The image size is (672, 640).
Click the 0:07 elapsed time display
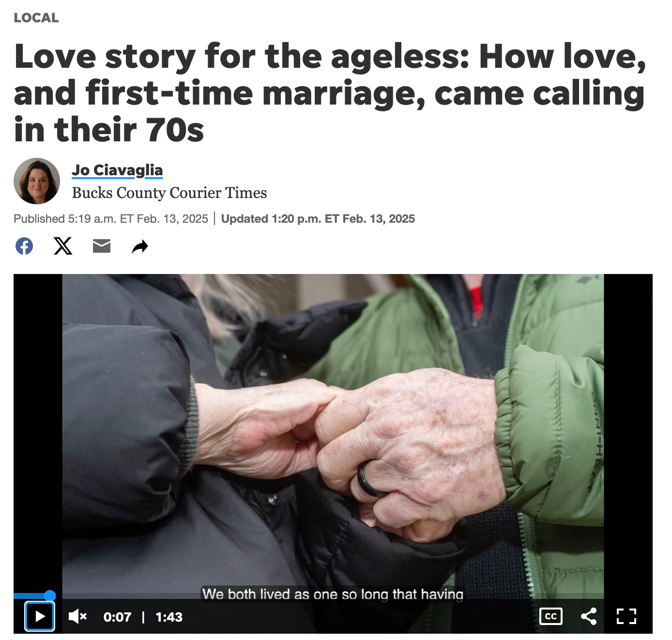tap(117, 617)
